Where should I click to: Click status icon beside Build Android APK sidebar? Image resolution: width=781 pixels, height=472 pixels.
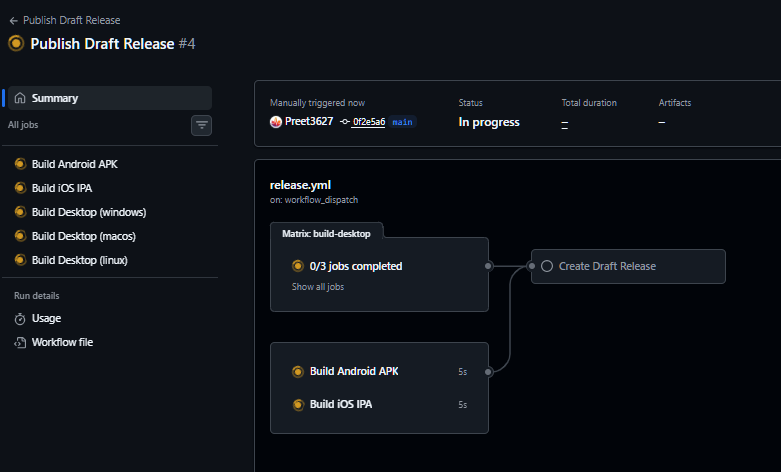click(x=20, y=164)
